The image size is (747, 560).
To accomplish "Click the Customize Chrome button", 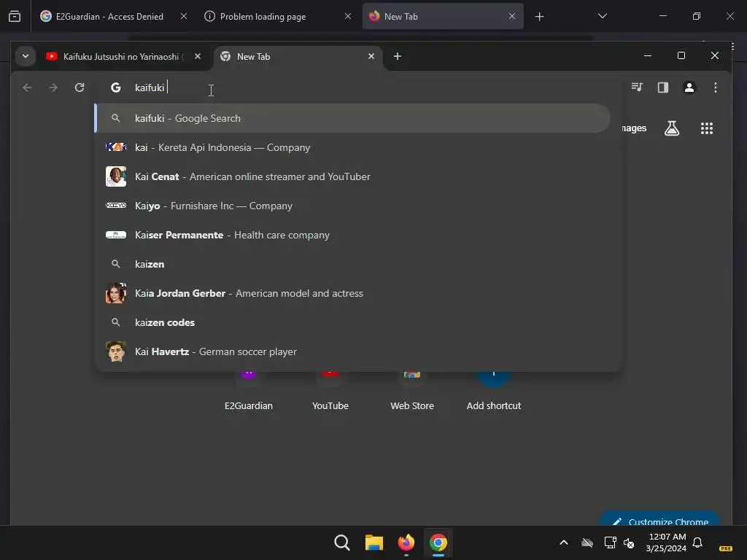I will pyautogui.click(x=659, y=519).
